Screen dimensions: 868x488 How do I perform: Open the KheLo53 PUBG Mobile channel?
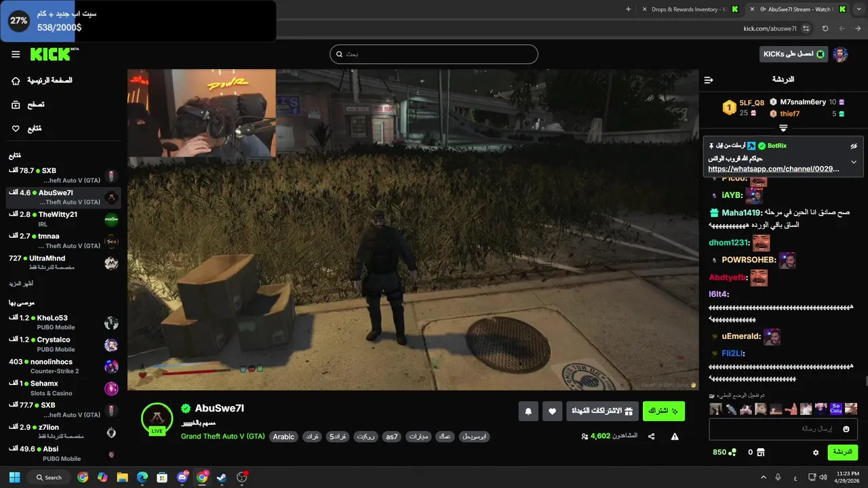(64, 323)
